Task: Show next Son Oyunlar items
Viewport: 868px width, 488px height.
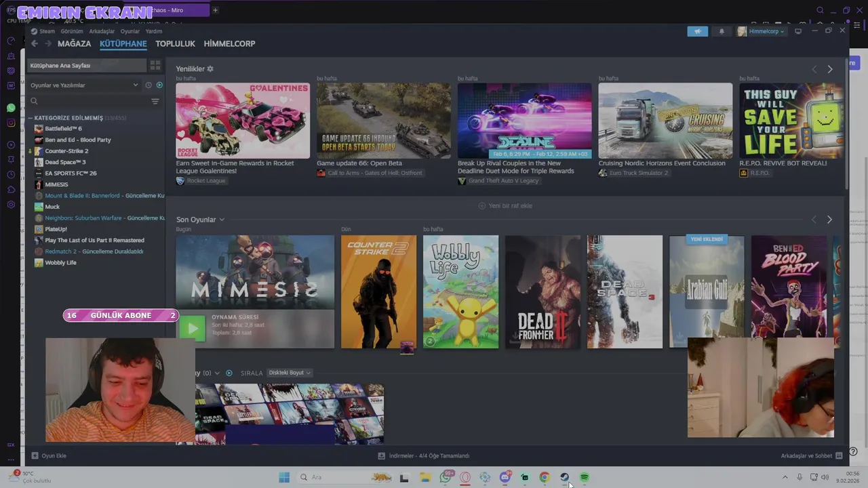Action: coord(829,220)
